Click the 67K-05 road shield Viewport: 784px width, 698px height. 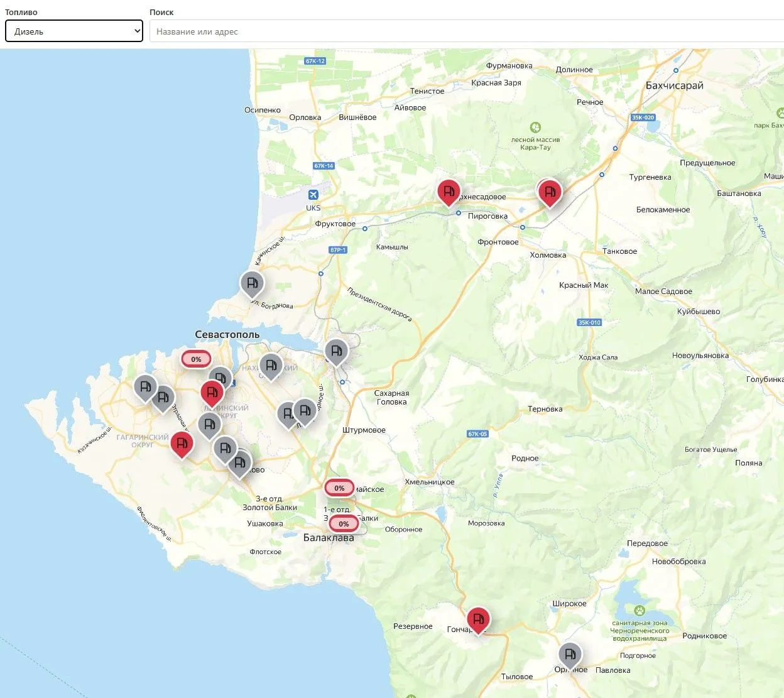(x=477, y=434)
